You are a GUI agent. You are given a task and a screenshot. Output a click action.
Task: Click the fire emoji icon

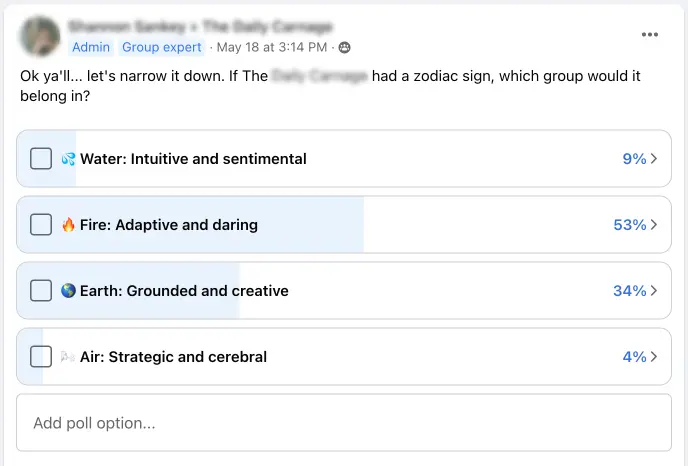point(68,225)
